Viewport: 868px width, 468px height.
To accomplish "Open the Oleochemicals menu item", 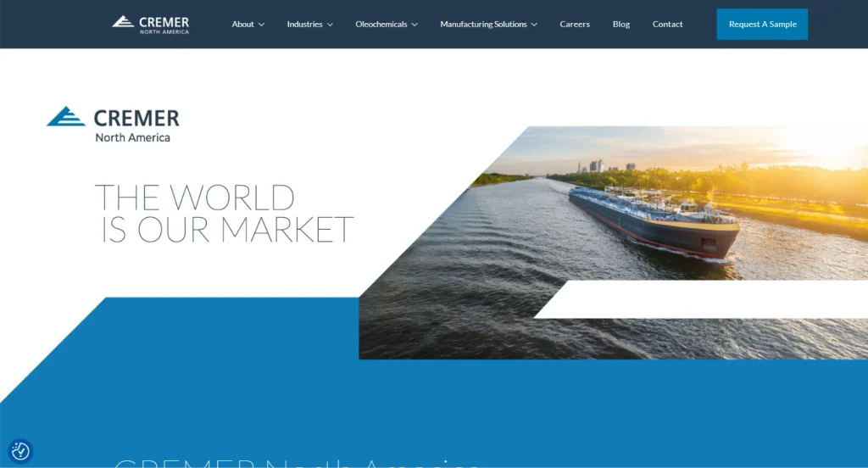I will point(381,25).
